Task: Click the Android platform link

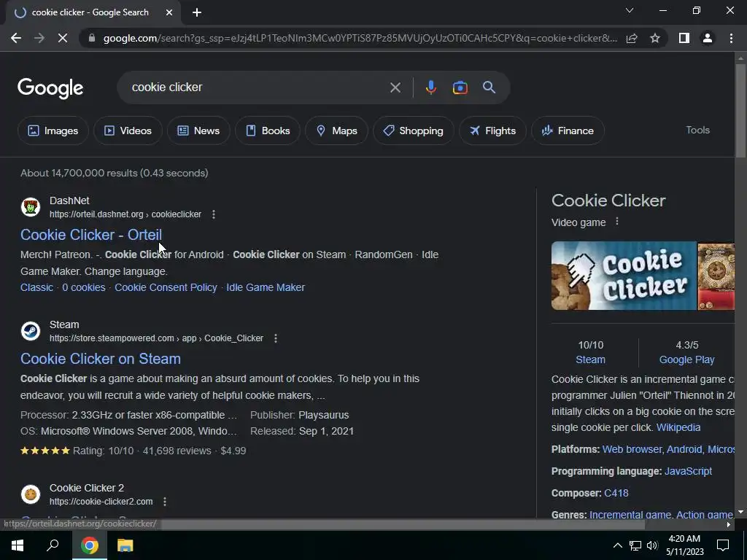Action: (684, 449)
